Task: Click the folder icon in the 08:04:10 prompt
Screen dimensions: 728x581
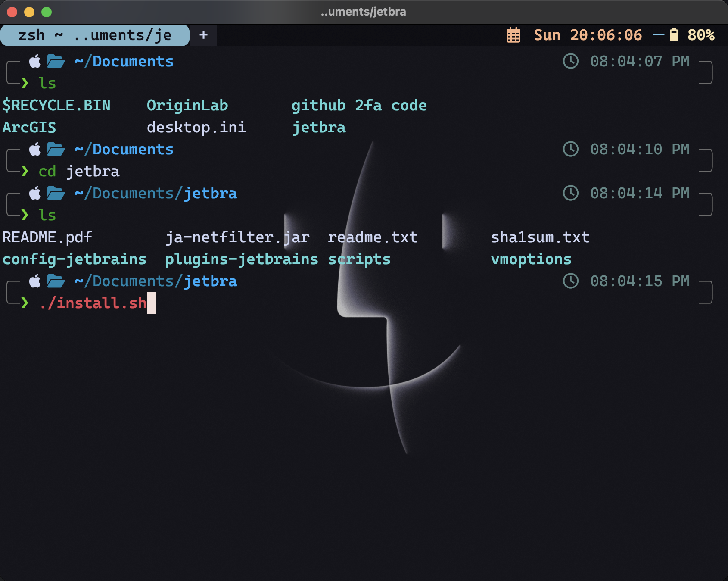Action: 56,150
